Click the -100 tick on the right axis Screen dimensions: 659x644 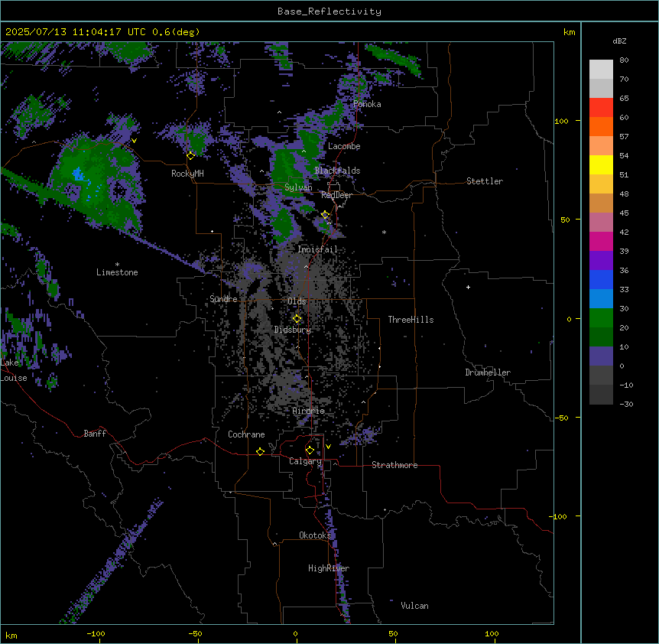point(559,516)
